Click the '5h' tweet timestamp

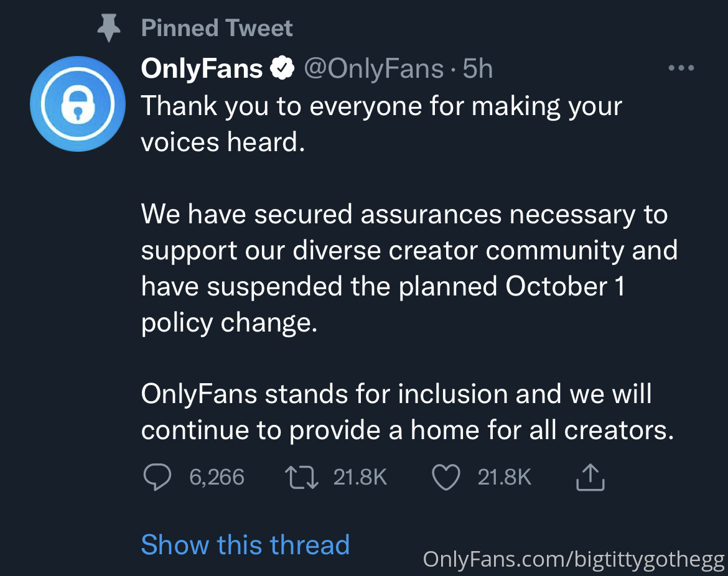pyautogui.click(x=478, y=68)
